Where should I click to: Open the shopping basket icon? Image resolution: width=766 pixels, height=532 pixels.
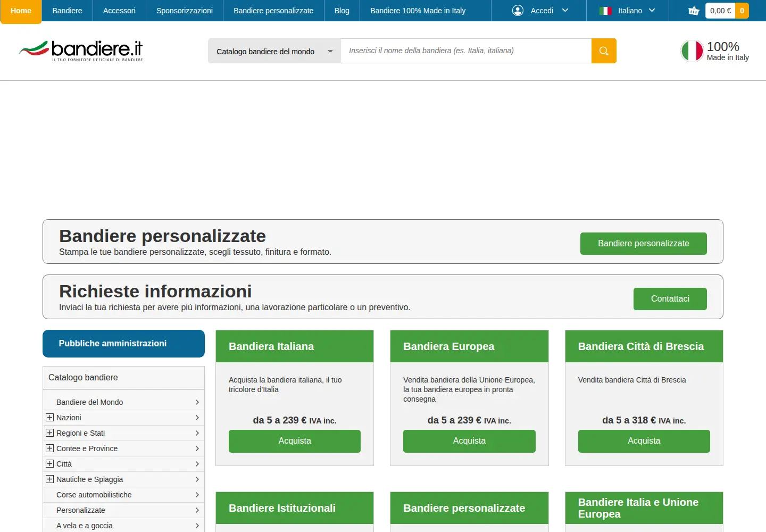[694, 11]
